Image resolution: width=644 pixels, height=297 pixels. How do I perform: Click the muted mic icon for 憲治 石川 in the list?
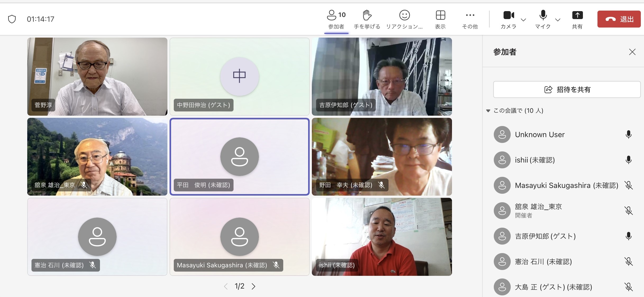pos(629,262)
